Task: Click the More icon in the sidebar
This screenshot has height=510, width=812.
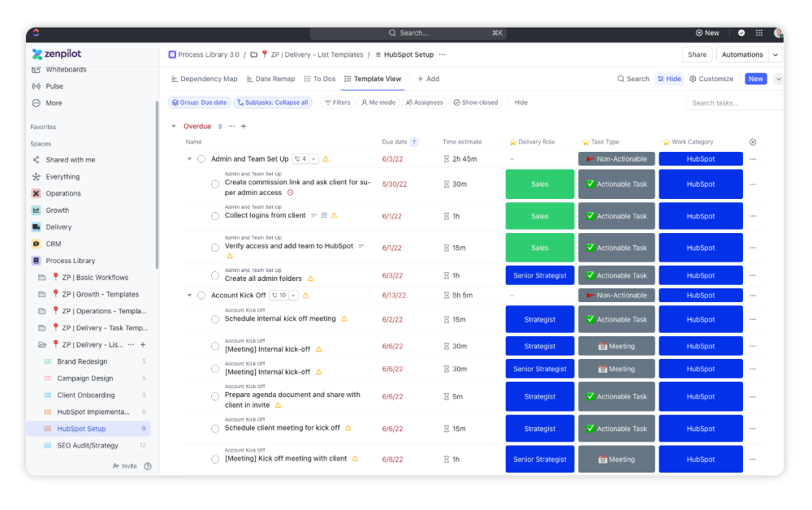Action: pyautogui.click(x=37, y=103)
